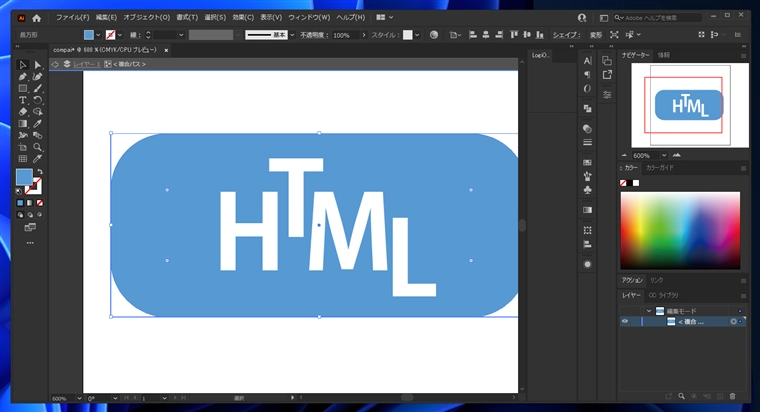Expand opacity slider arrow

click(x=364, y=35)
